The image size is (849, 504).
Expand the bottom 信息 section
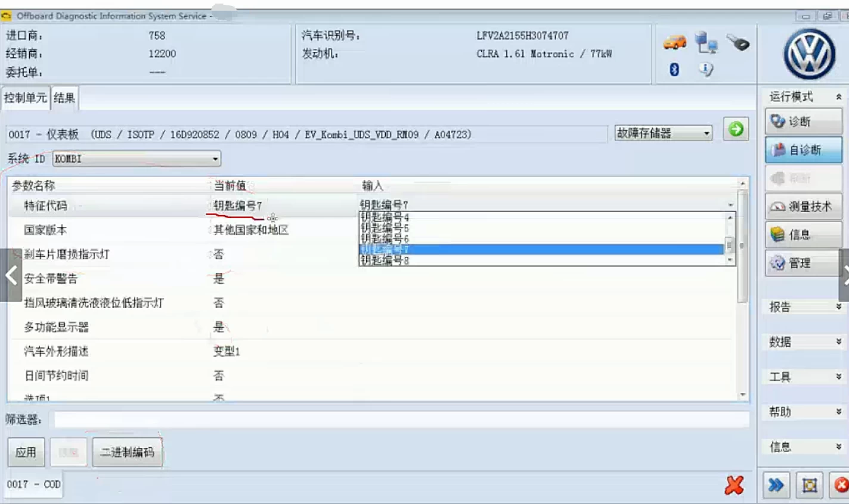tap(839, 446)
